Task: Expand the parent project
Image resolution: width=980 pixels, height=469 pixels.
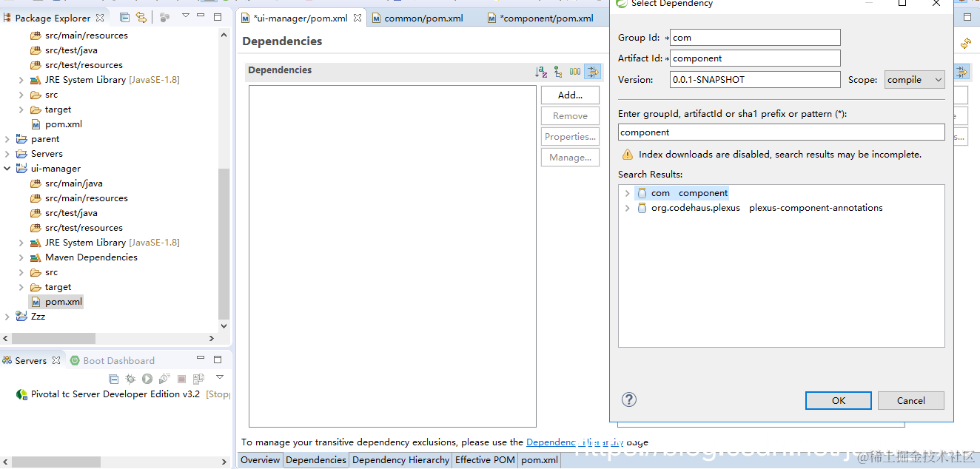Action: [x=7, y=139]
